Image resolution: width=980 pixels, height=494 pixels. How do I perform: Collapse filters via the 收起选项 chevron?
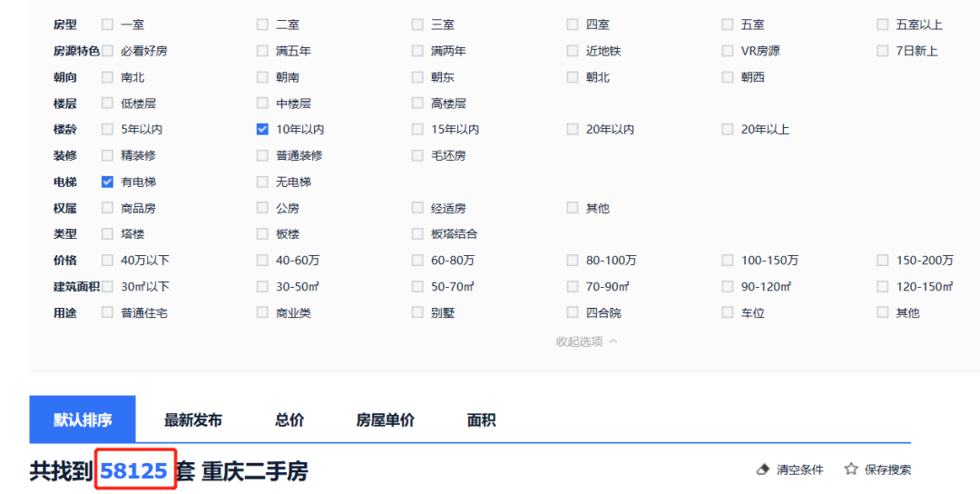click(613, 341)
